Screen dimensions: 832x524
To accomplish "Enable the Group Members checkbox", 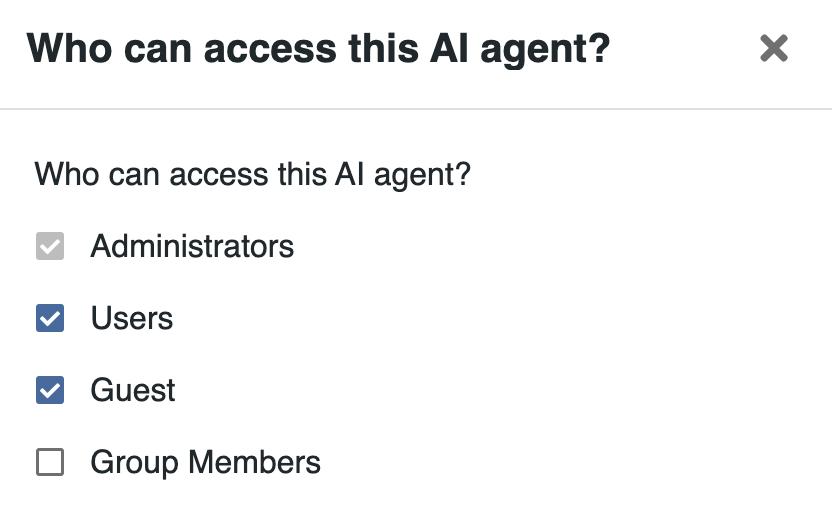I will 50,463.
